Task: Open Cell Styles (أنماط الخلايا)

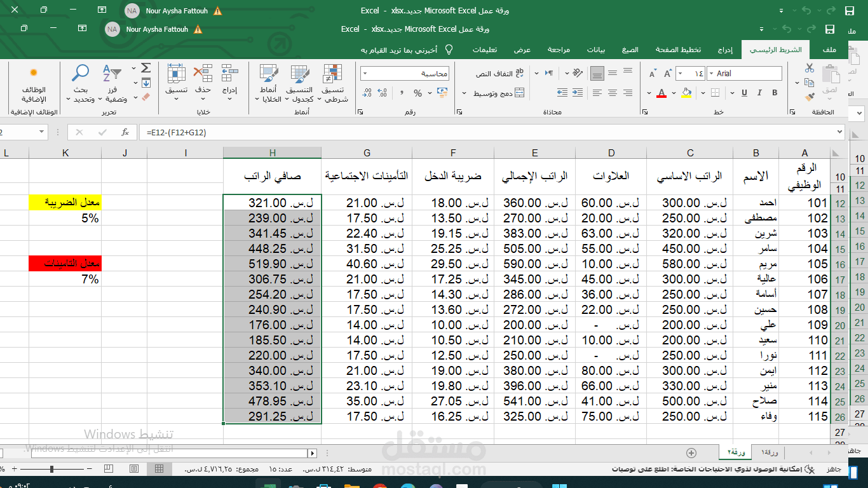Action: [x=269, y=83]
